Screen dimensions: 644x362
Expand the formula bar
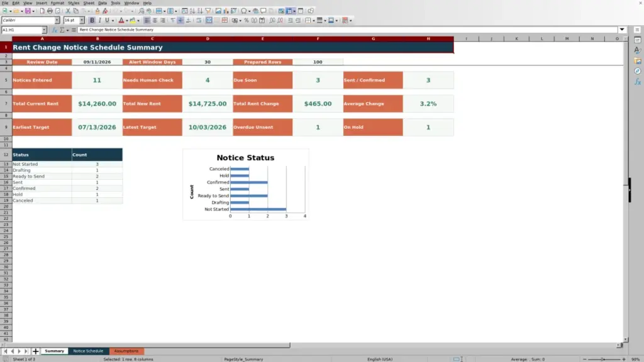point(622,30)
